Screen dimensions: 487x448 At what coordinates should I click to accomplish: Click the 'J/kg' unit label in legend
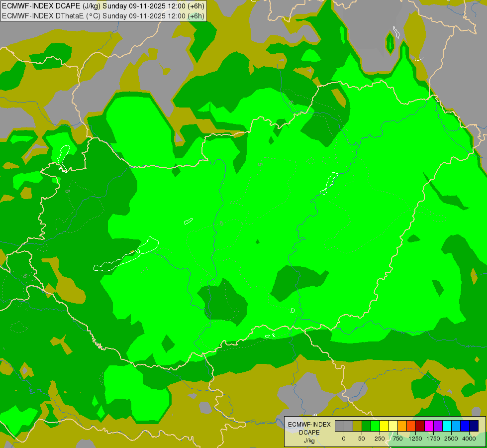click(x=309, y=441)
